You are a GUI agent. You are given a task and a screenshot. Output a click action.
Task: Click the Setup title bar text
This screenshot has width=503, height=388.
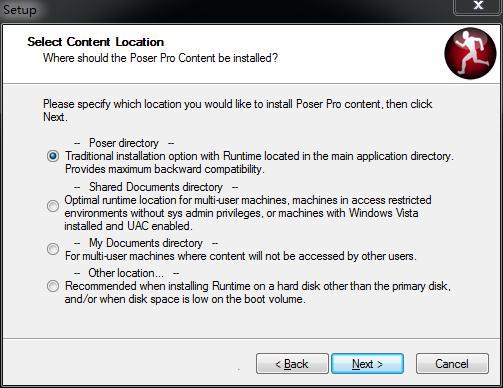20,10
